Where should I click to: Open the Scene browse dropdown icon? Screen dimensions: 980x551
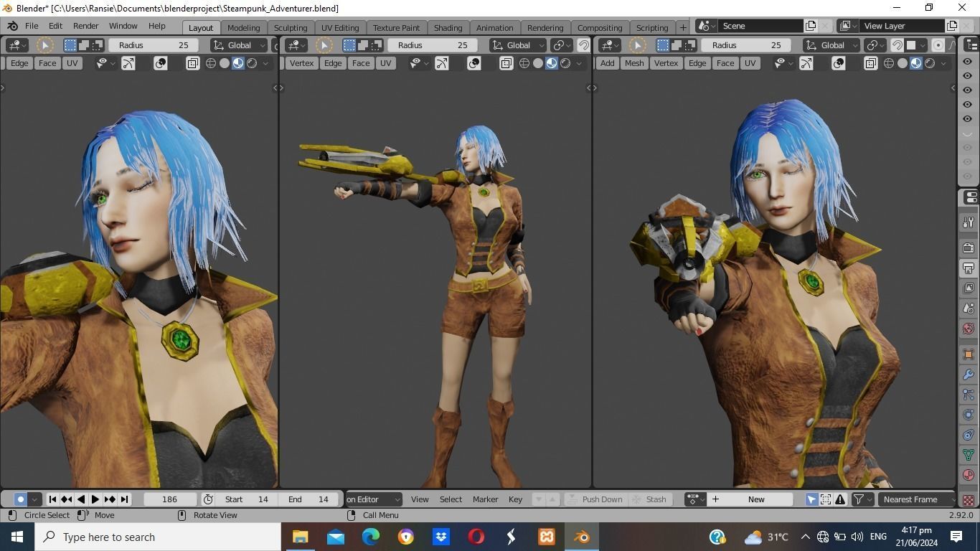(706, 26)
